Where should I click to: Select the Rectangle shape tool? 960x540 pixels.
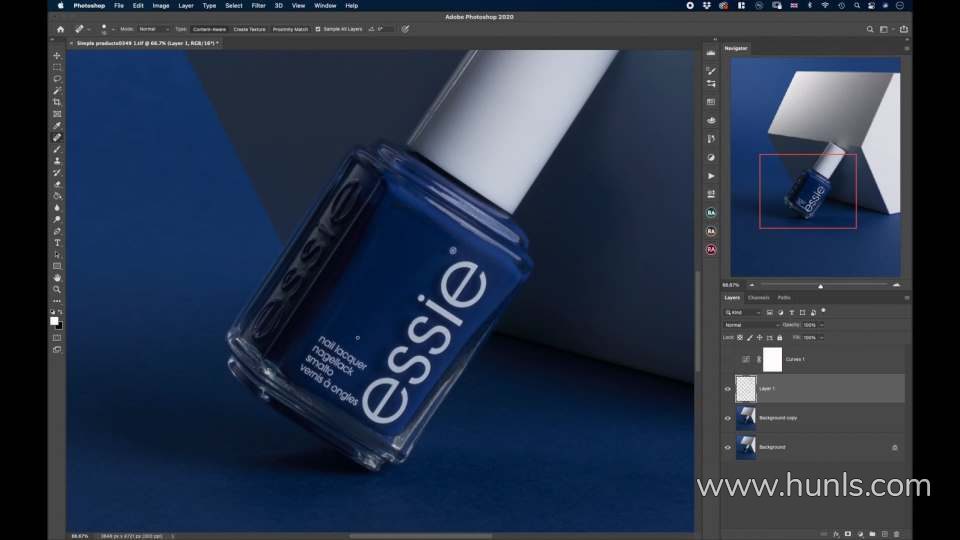[x=57, y=266]
